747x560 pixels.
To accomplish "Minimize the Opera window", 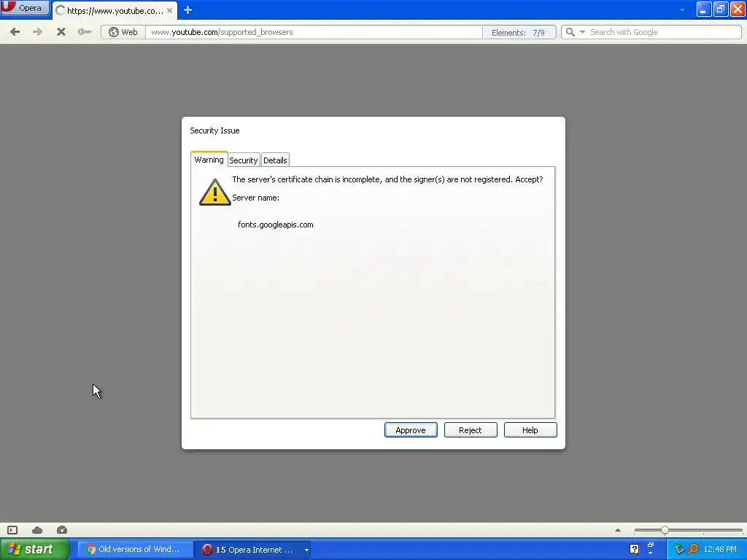I will tap(704, 9).
